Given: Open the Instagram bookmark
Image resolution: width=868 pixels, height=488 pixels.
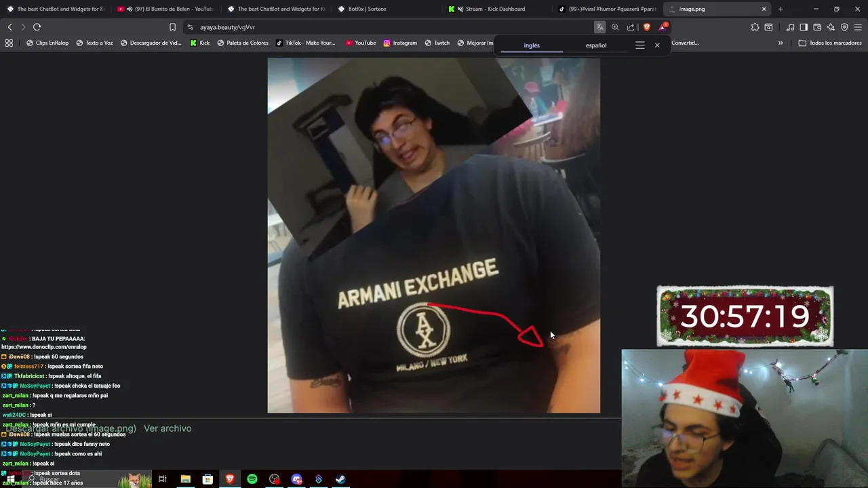Looking at the screenshot, I should (x=400, y=43).
